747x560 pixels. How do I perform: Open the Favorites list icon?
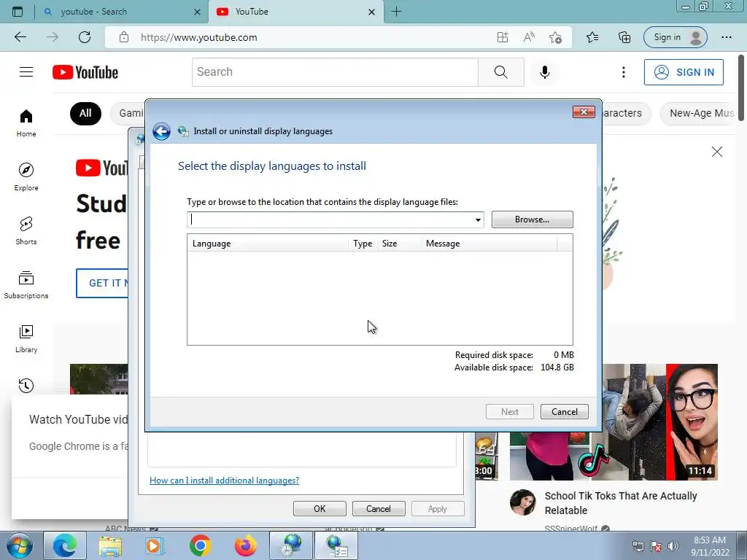click(592, 37)
